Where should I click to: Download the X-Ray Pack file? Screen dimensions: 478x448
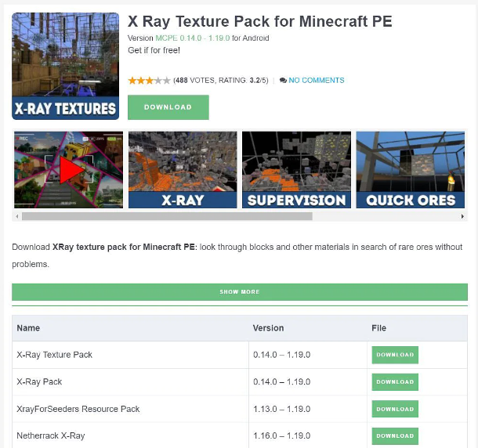[x=395, y=382]
